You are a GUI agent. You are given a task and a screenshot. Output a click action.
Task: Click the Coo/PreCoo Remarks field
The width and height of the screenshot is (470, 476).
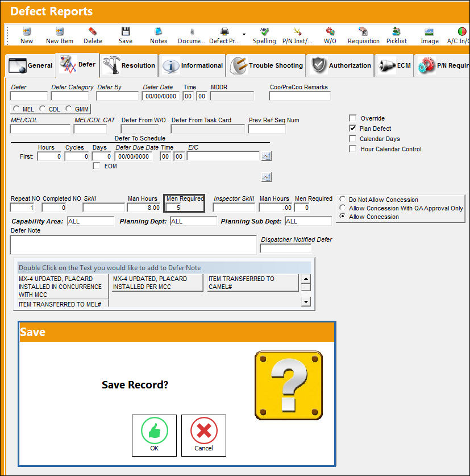point(300,96)
